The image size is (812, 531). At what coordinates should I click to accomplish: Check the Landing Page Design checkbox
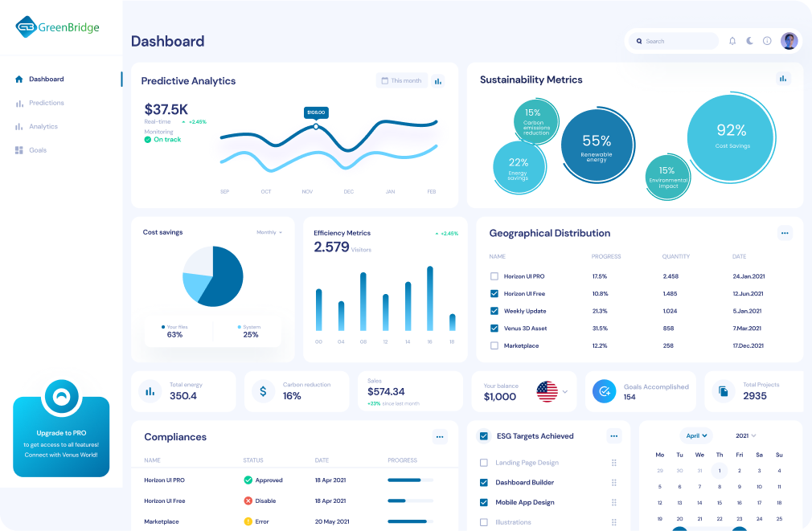pyautogui.click(x=484, y=463)
